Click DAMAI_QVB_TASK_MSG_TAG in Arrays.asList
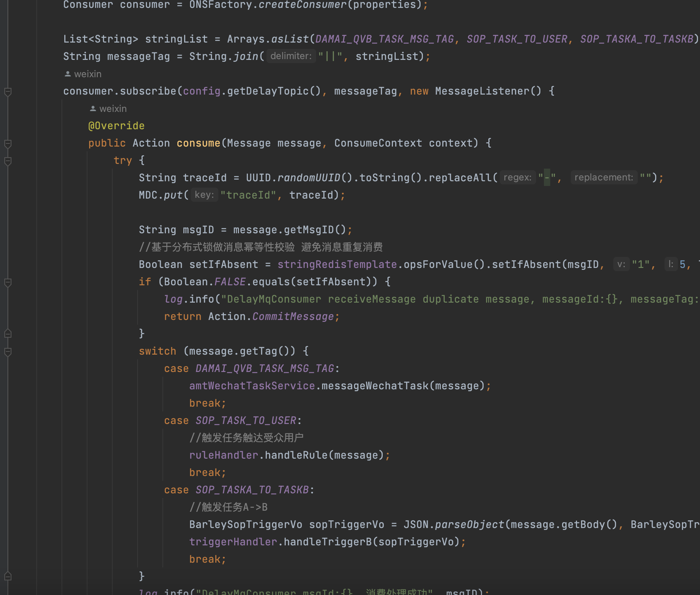700x595 pixels. click(385, 39)
